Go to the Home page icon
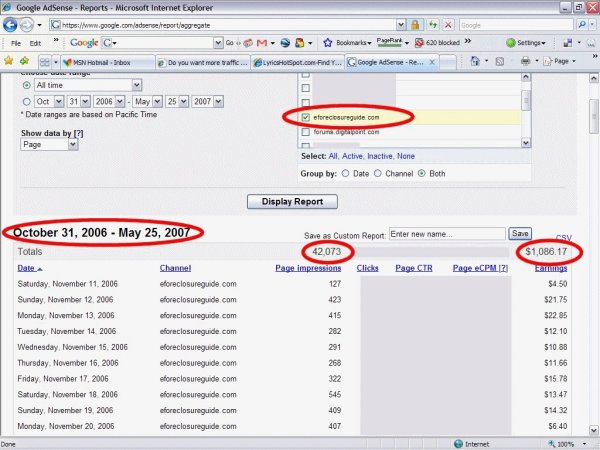 pyautogui.click(x=475, y=61)
